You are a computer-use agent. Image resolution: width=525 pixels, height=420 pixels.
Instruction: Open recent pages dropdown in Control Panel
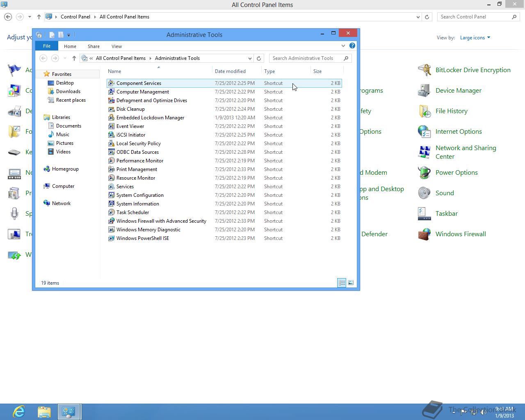[x=30, y=17]
